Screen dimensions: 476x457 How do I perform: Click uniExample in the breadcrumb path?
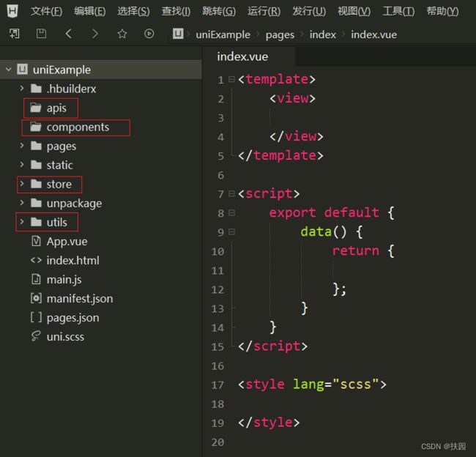[223, 34]
